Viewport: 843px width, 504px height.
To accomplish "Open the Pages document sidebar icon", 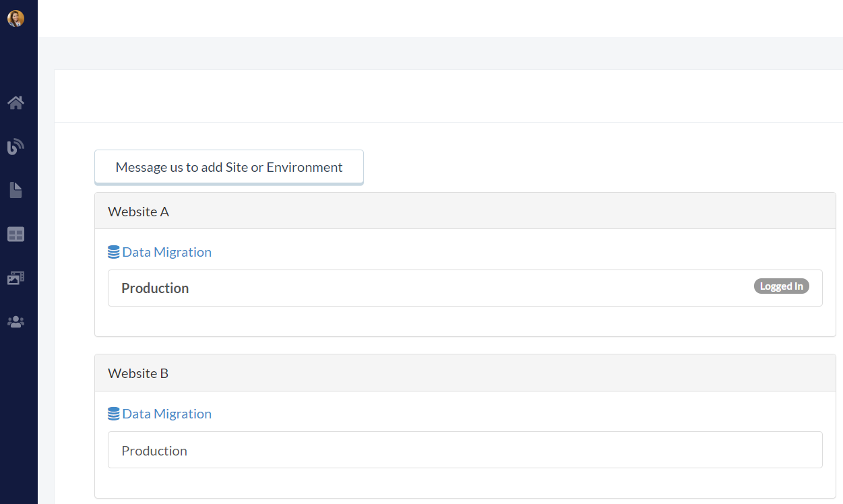I will [x=15, y=190].
